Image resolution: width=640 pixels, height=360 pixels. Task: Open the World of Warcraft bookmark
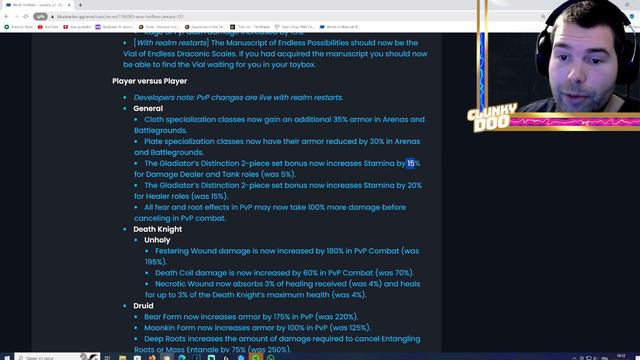(x=339, y=27)
